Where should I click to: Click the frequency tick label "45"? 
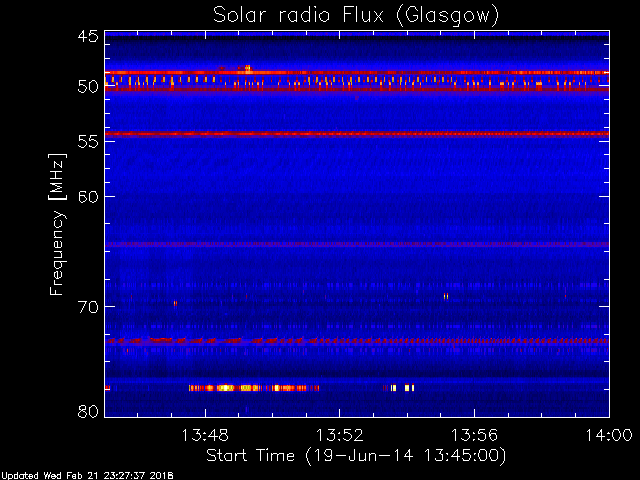tap(88, 36)
